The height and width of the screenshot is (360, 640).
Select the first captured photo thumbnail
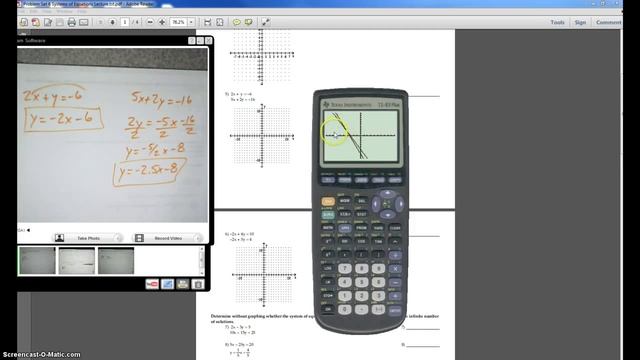37,260
